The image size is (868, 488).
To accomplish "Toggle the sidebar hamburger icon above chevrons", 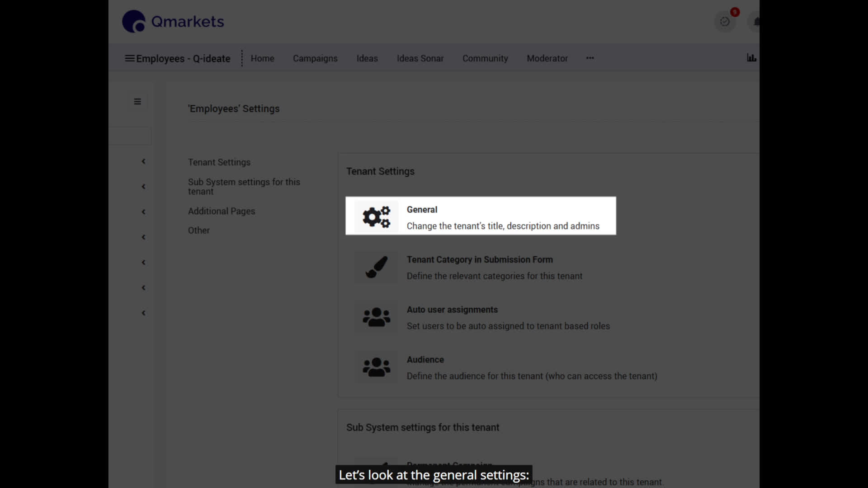I will pyautogui.click(x=137, y=102).
